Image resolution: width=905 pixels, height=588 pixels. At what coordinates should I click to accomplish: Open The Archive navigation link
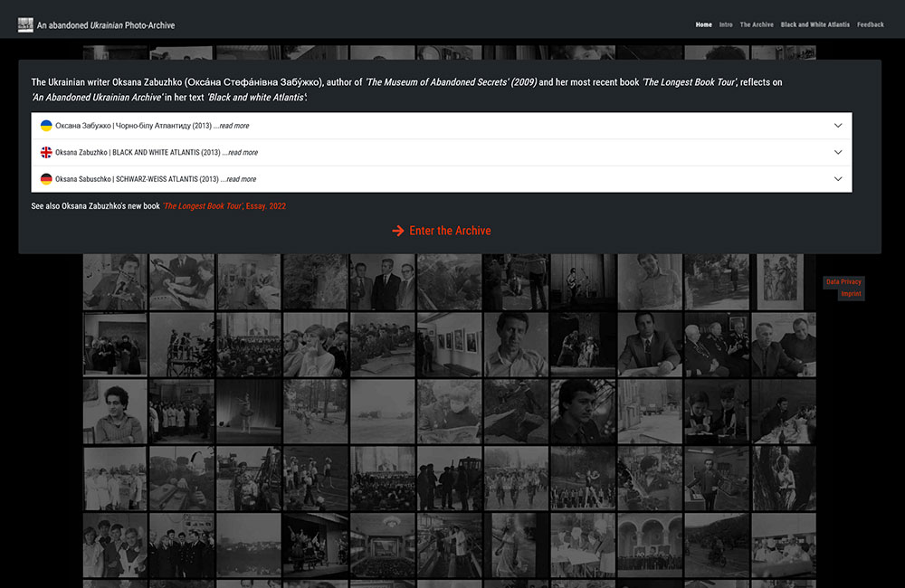757,25
